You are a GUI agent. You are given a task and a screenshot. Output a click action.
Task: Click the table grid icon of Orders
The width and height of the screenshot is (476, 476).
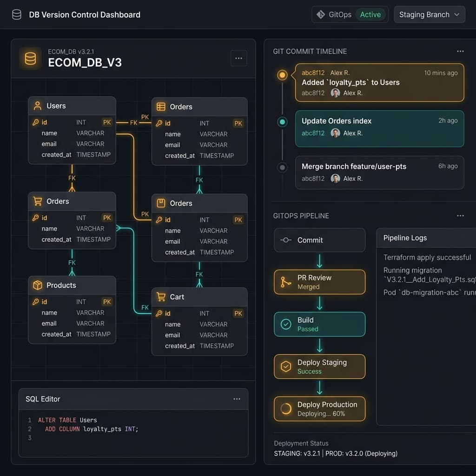coord(161,107)
